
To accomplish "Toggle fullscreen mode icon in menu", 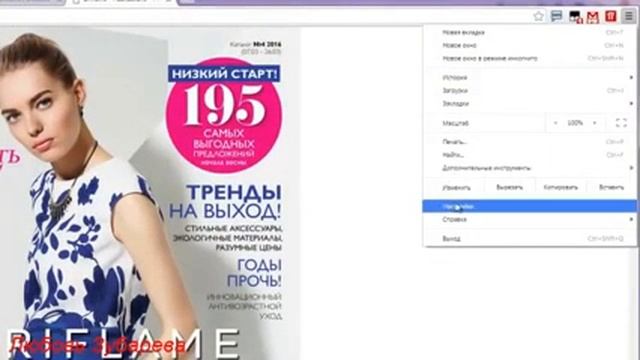I will point(621,123).
